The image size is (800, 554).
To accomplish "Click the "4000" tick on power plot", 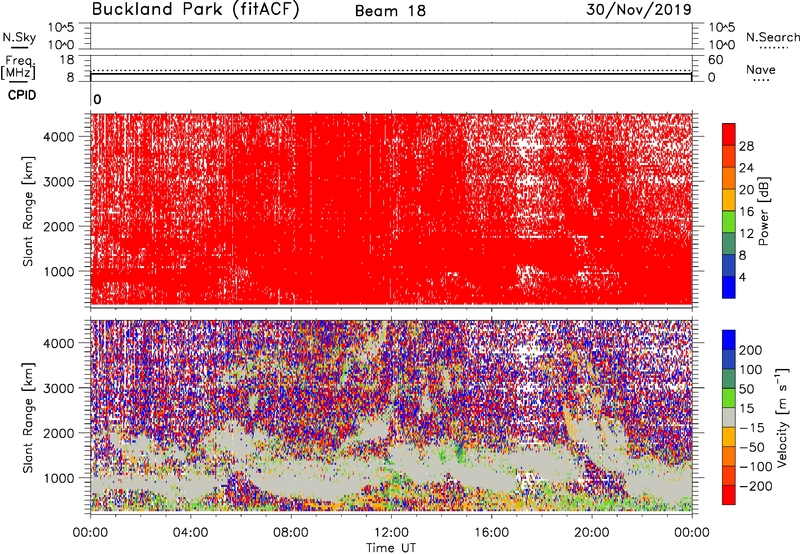I will tap(59, 137).
